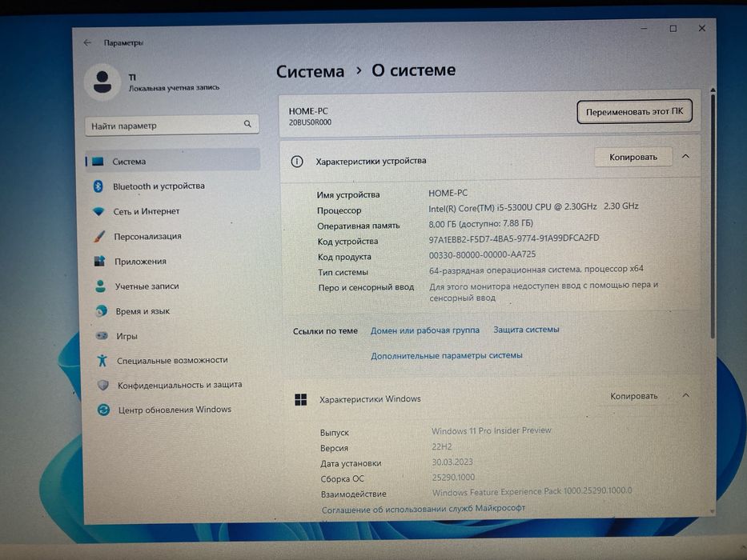
Task: Click the Windows logo beside Характеристики Windows
Action: [x=300, y=399]
